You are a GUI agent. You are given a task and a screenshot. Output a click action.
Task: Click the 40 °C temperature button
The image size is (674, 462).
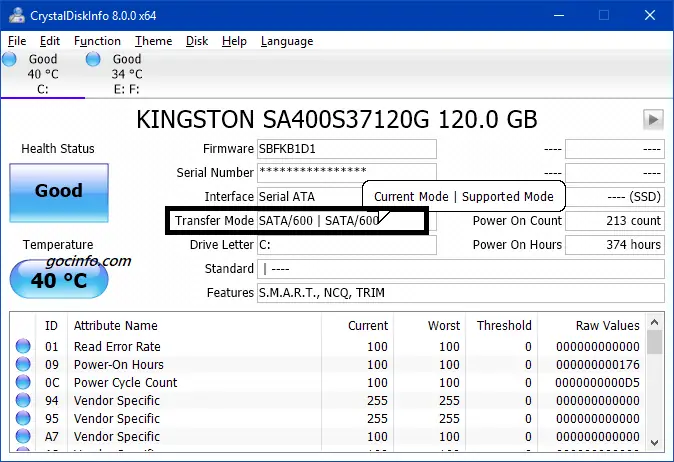59,280
